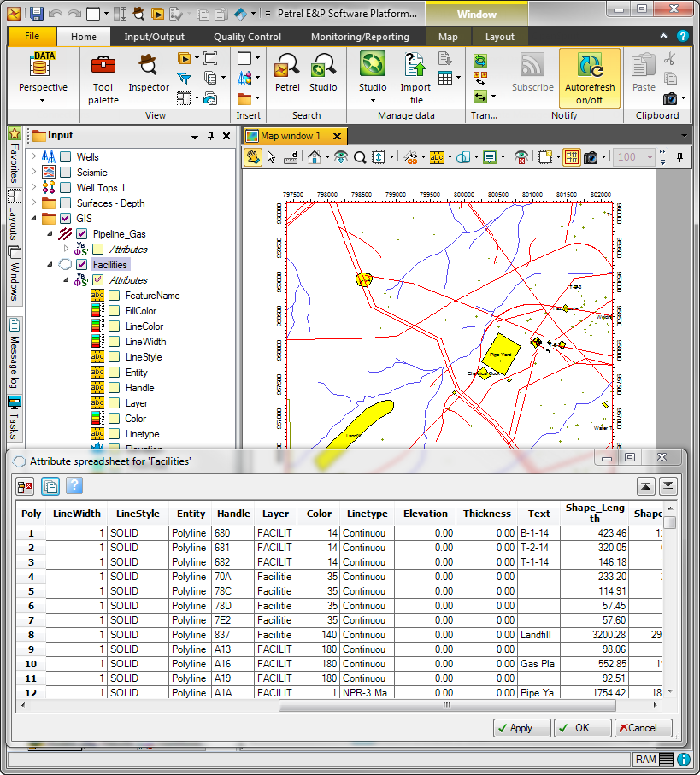Uncheck the Pipeline_Gas checkbox
700x775 pixels.
pos(81,234)
